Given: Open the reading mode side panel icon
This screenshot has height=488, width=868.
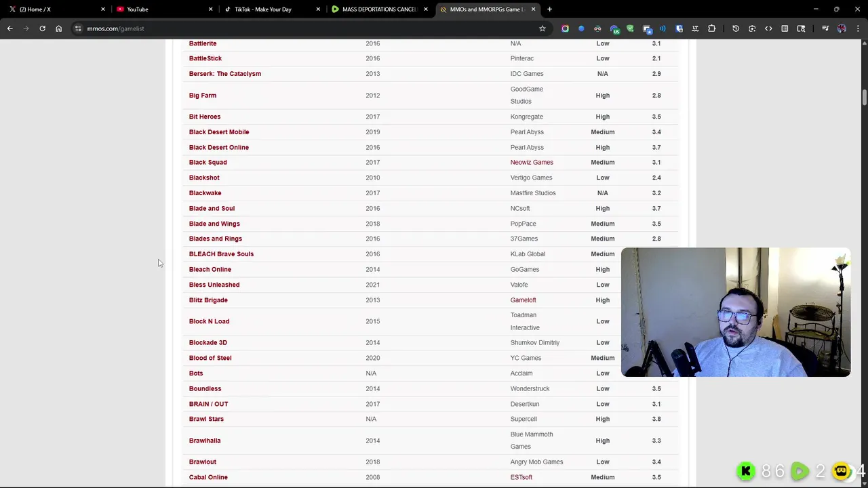Looking at the screenshot, I should click(785, 28).
